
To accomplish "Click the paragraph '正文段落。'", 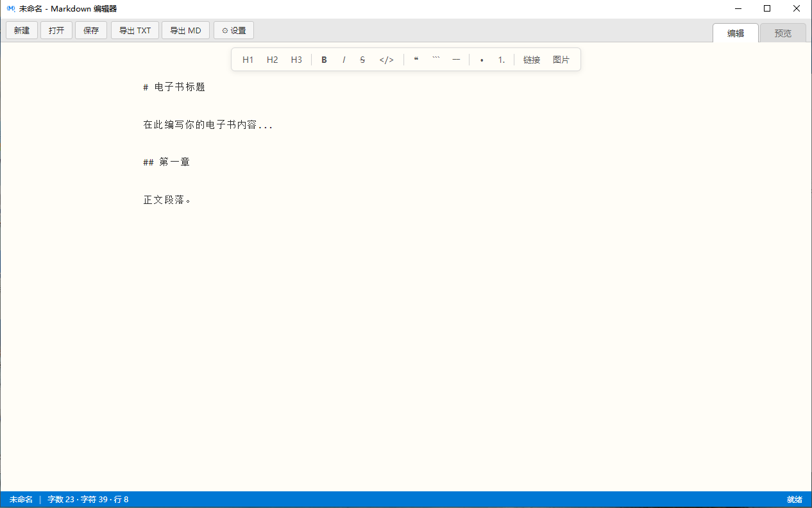I will 167,200.
